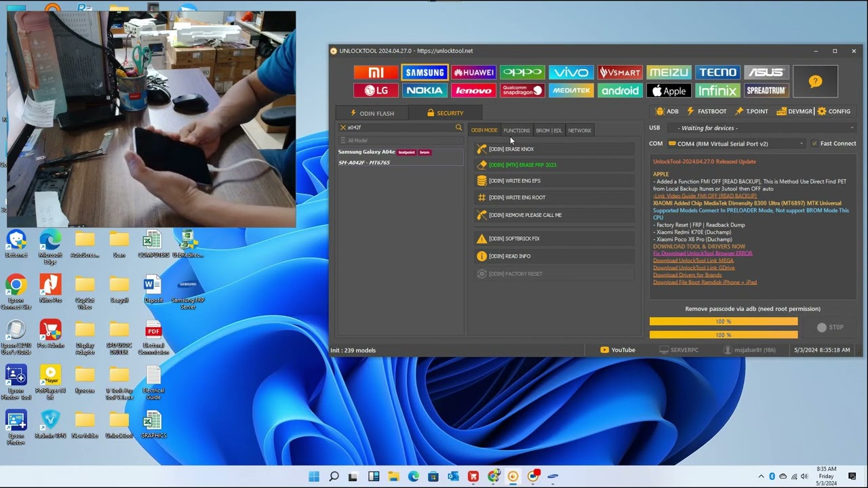Select the Meizu brand logo
Viewport: 868px width, 488px height.
point(669,73)
